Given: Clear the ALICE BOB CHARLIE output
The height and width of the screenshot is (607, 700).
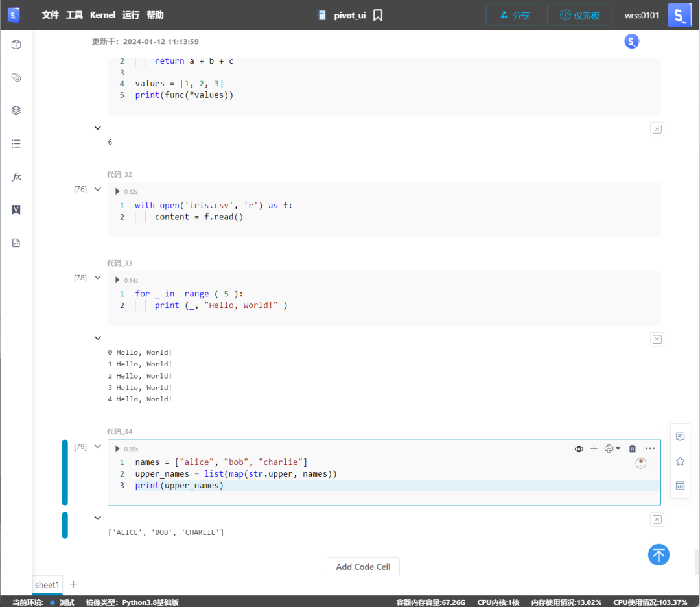Looking at the screenshot, I should click(x=657, y=519).
